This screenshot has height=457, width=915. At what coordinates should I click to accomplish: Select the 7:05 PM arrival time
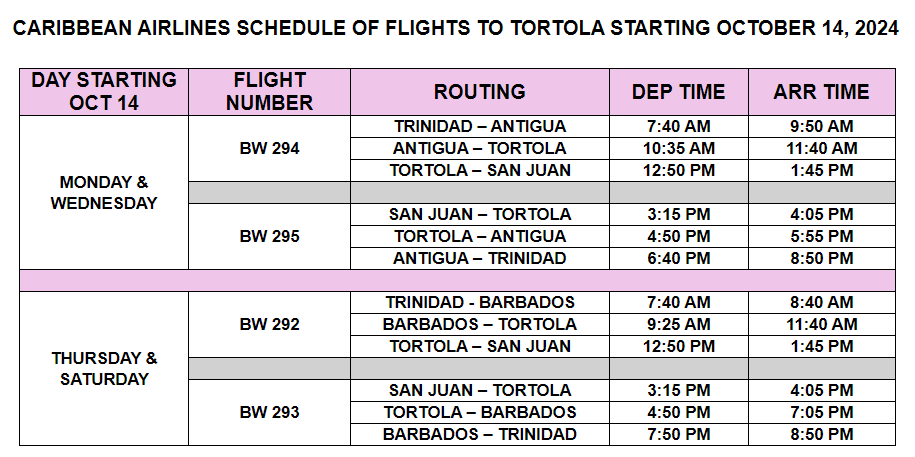(822, 412)
